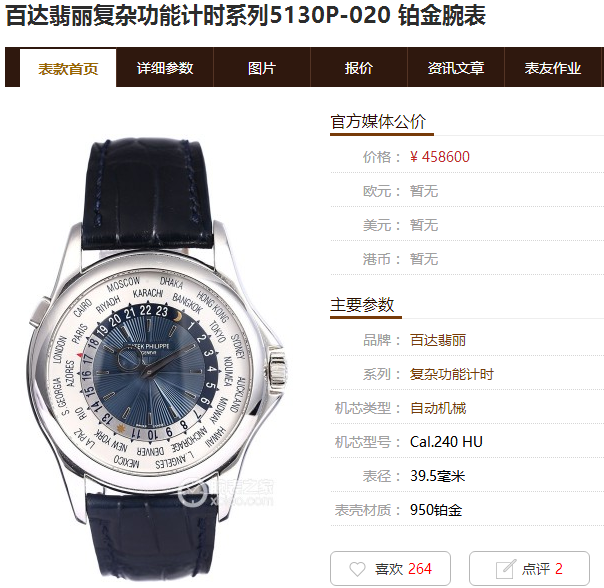The height and width of the screenshot is (588, 604).
Task: Click the page title 百达翡丽 5130P-020 铂金腕表
Action: (x=246, y=15)
